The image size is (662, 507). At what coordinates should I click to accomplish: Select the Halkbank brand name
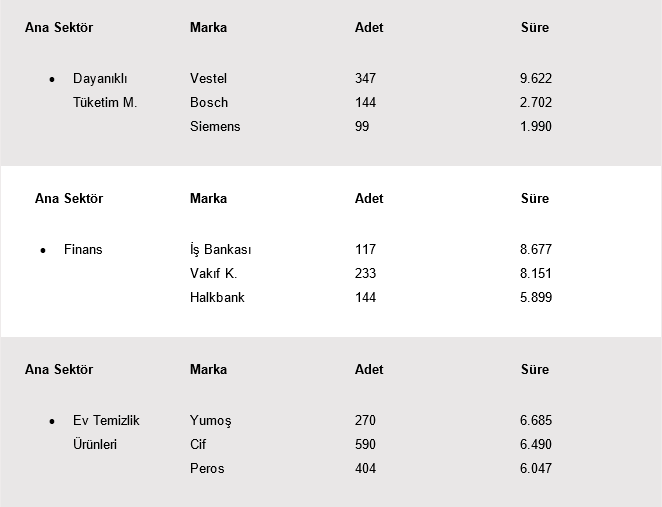217,297
